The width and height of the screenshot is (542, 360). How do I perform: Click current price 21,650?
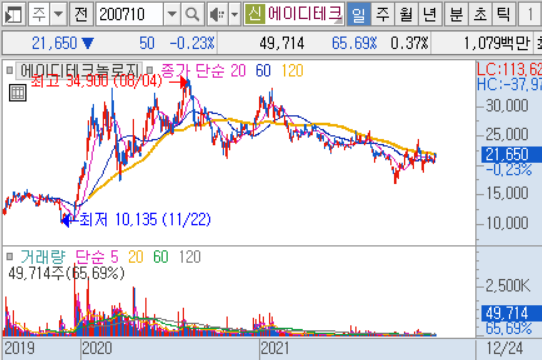click(54, 43)
